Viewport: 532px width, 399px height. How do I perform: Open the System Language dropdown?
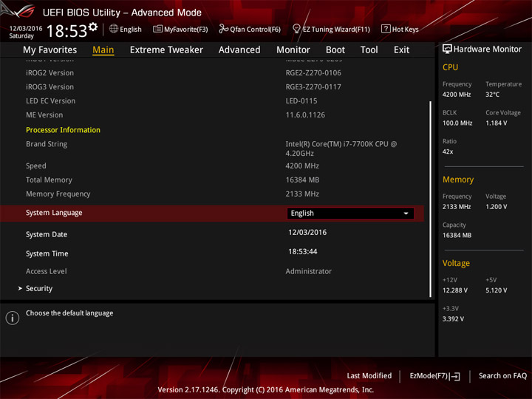[350, 214]
